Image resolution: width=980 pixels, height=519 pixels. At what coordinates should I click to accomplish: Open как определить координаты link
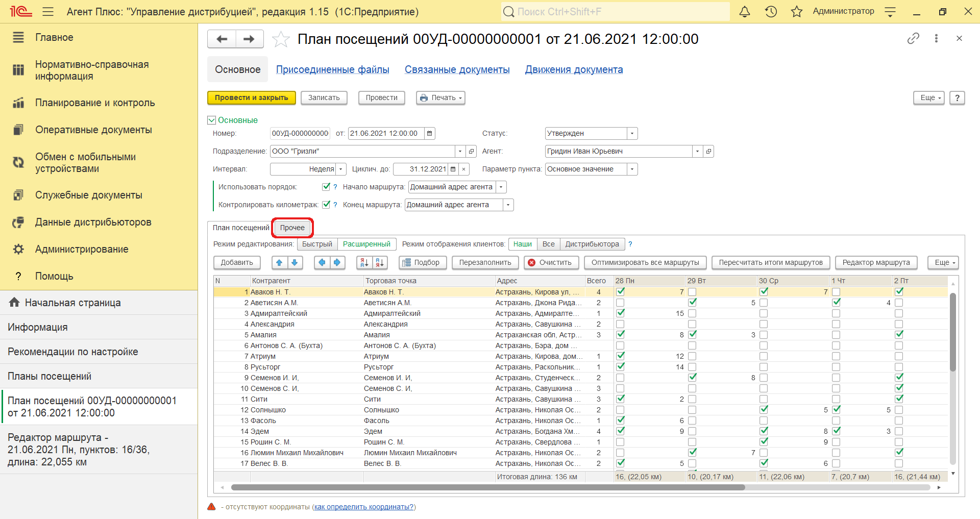(x=364, y=507)
